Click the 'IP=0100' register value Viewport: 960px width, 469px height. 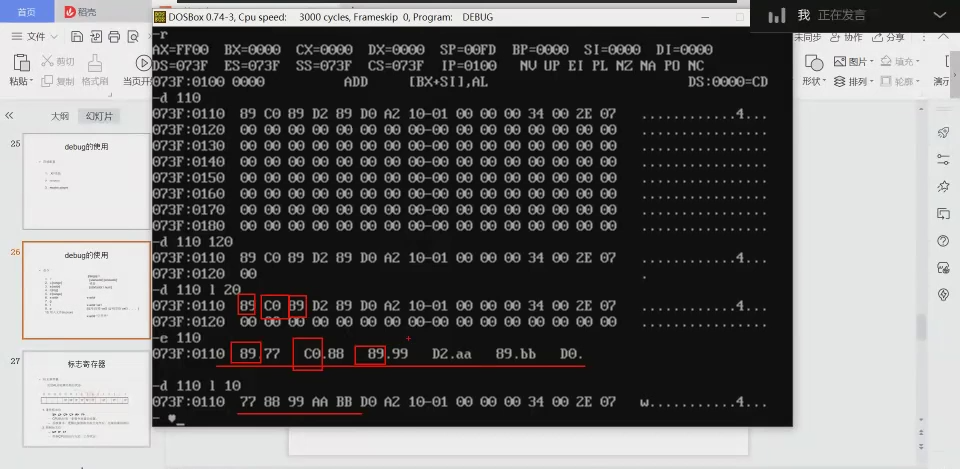[469, 66]
